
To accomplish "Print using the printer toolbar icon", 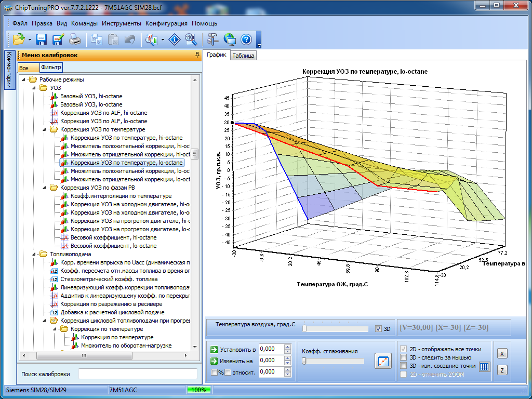I will [75, 39].
